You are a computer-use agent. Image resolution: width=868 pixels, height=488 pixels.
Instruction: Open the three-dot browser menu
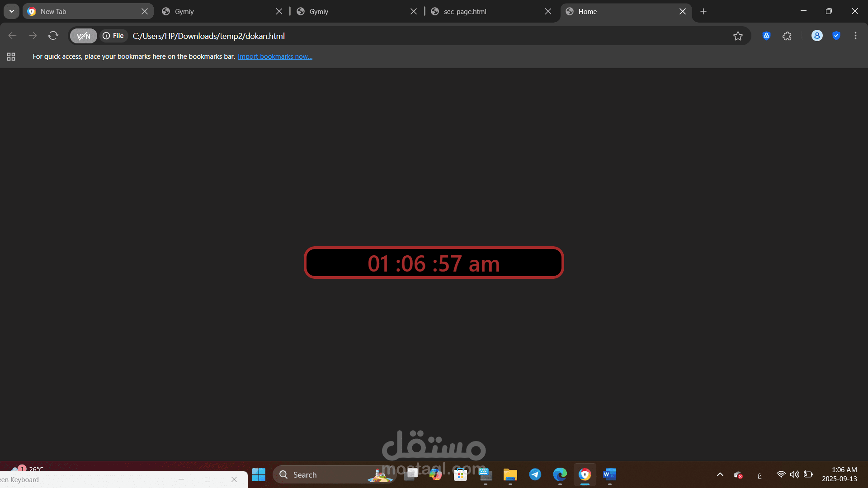pyautogui.click(x=855, y=36)
